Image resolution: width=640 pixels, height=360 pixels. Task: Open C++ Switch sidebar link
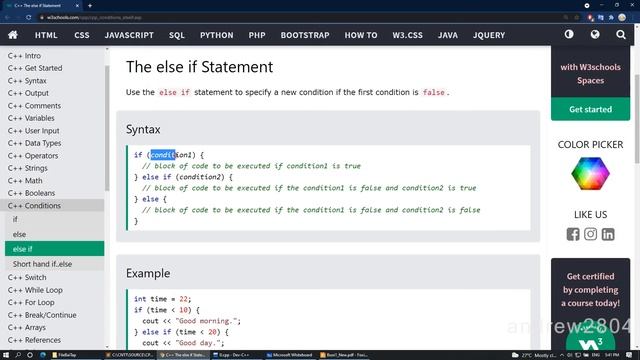pos(27,277)
